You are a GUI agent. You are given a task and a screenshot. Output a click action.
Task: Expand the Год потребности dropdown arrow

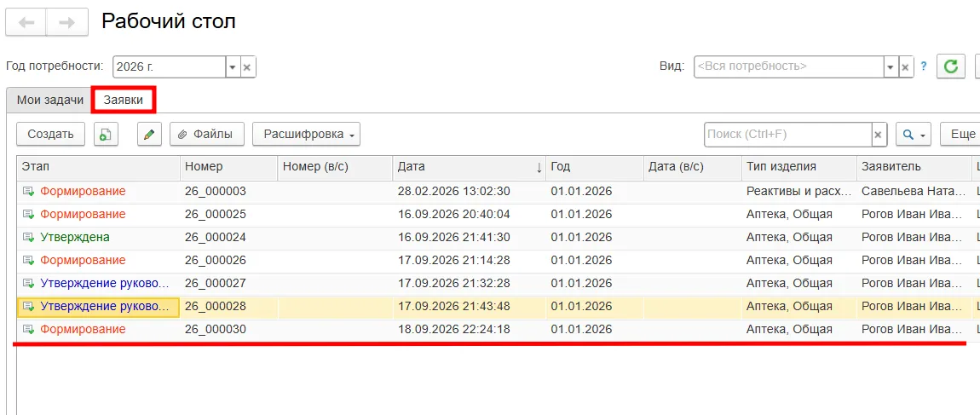[233, 66]
